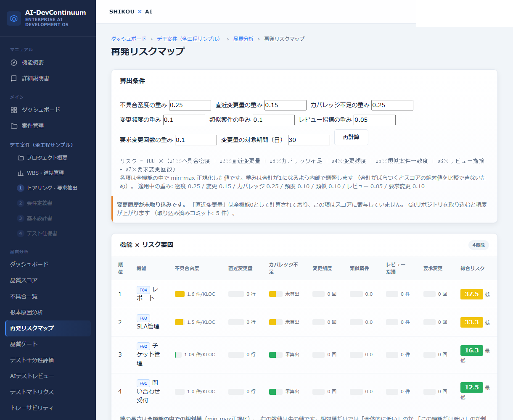This screenshot has width=513, height=420.
Task: Open AIテストレビュー in the sidebar
Action: (48, 376)
